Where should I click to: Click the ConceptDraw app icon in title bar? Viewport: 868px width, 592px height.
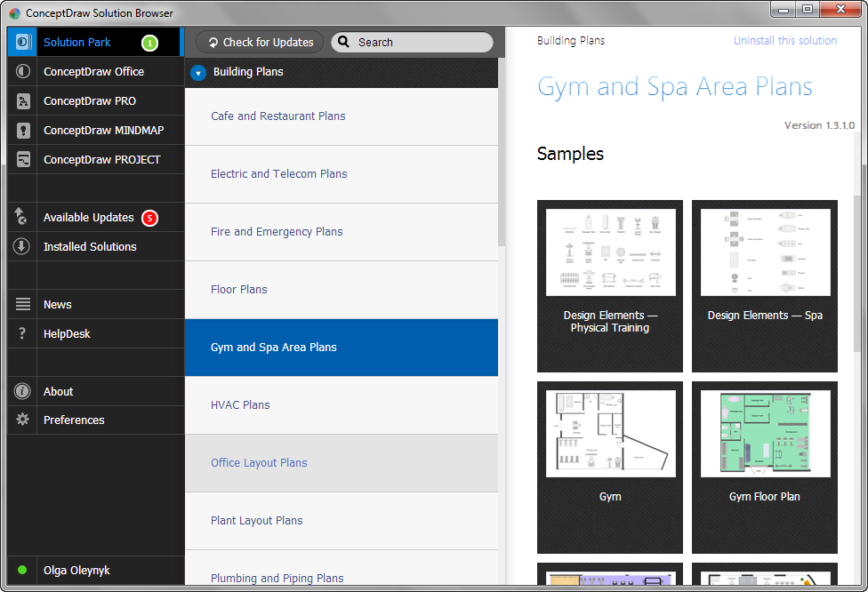pyautogui.click(x=15, y=12)
